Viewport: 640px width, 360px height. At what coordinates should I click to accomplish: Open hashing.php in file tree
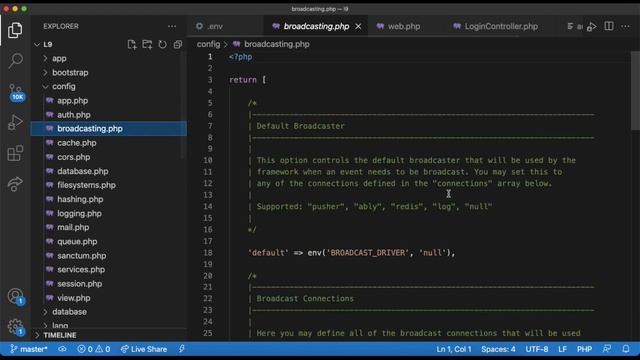(80, 199)
